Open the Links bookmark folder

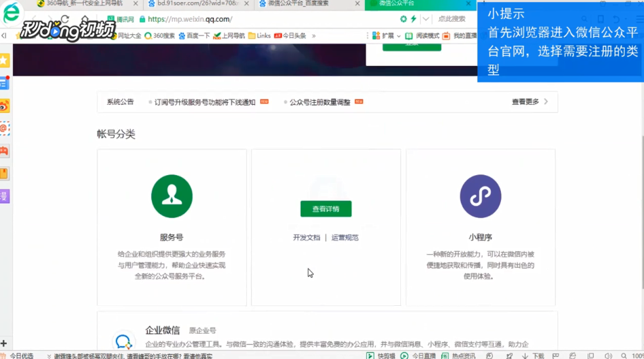point(259,35)
